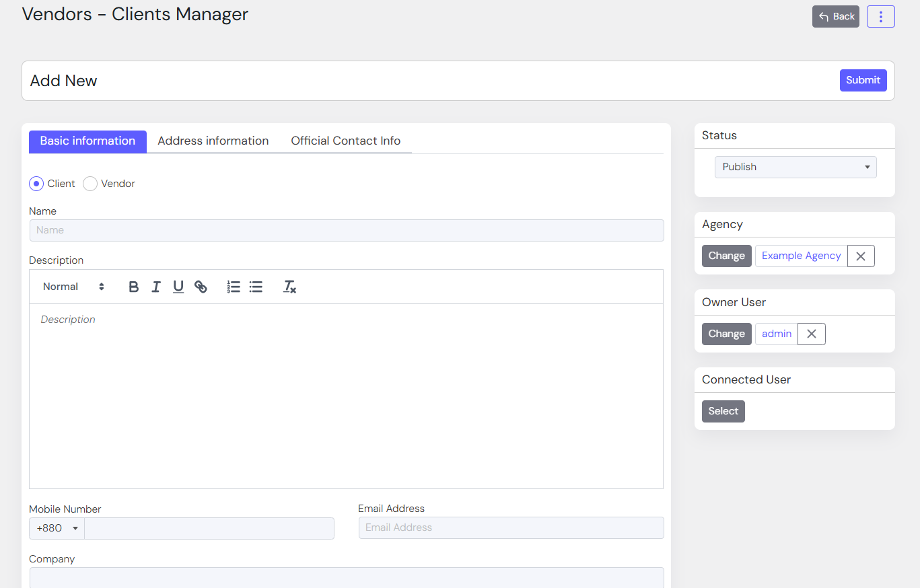This screenshot has width=920, height=588.
Task: Switch to the Address information tab
Action: click(213, 141)
